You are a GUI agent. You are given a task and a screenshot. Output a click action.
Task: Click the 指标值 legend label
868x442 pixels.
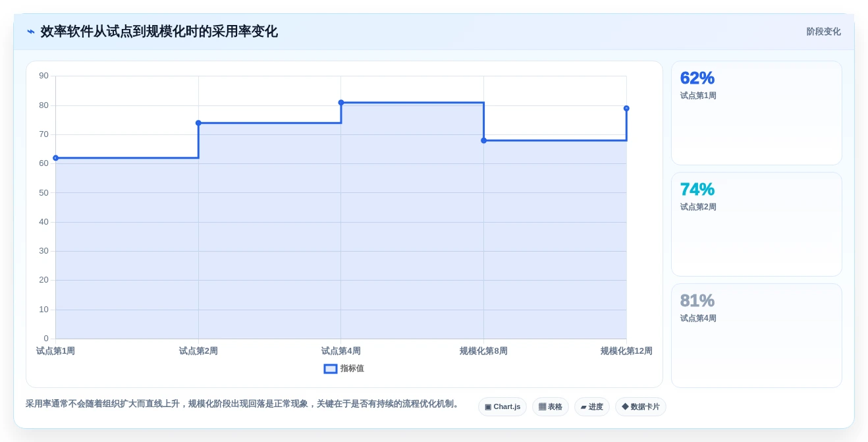pos(352,369)
